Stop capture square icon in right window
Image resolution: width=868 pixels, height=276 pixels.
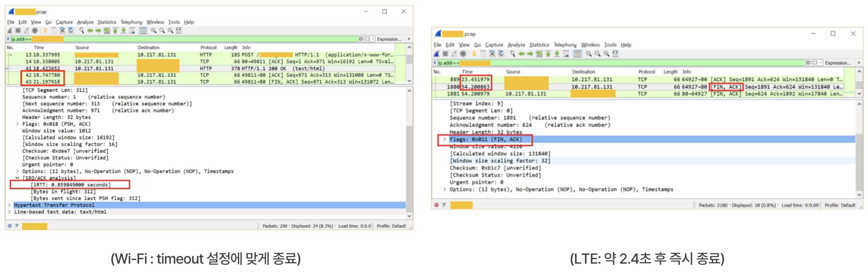[445, 53]
